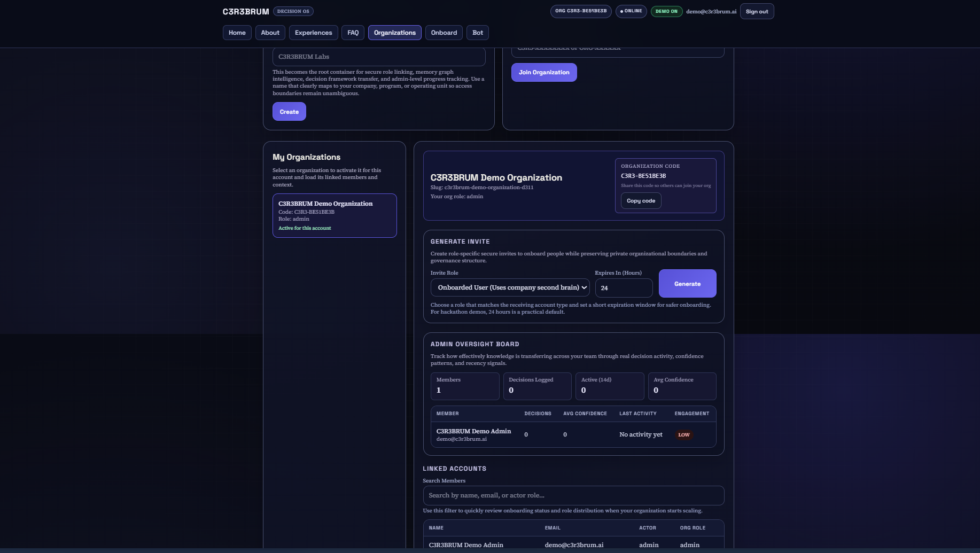The width and height of the screenshot is (980, 553).
Task: Open the Bot tab
Action: [478, 33]
